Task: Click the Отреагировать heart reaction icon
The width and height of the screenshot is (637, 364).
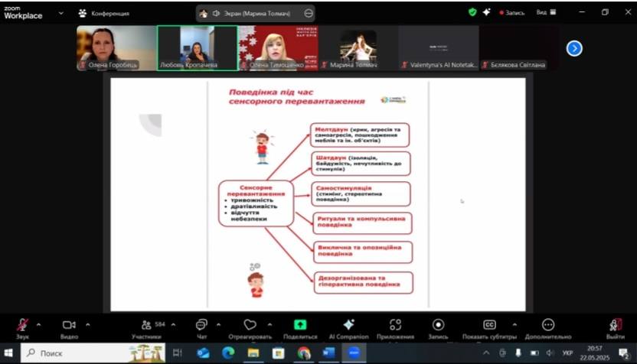Action: click(x=250, y=325)
